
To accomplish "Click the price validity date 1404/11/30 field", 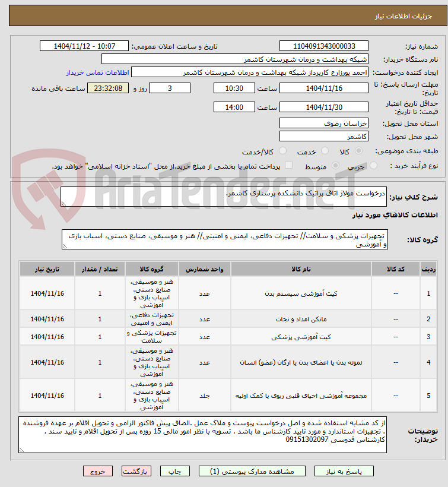I will tap(324, 107).
